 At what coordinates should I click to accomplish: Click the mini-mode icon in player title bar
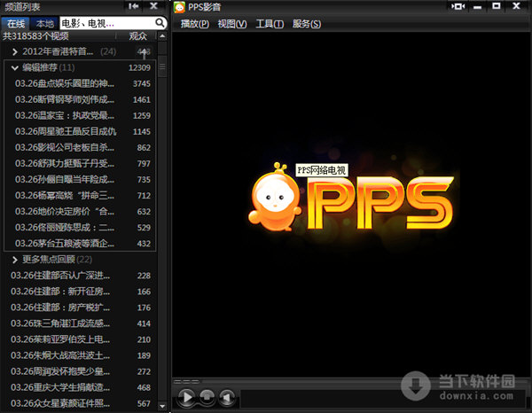[x=458, y=6]
